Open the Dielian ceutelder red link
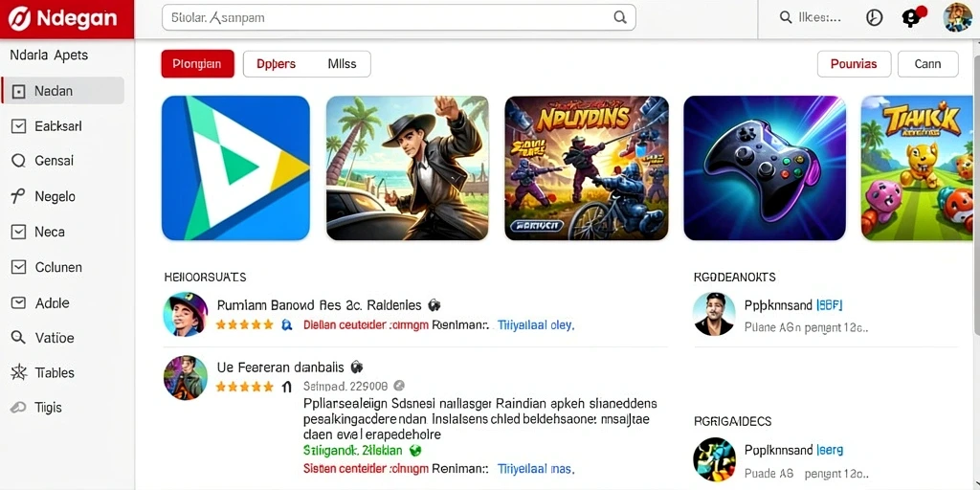Image resolution: width=980 pixels, height=490 pixels. click(366, 325)
